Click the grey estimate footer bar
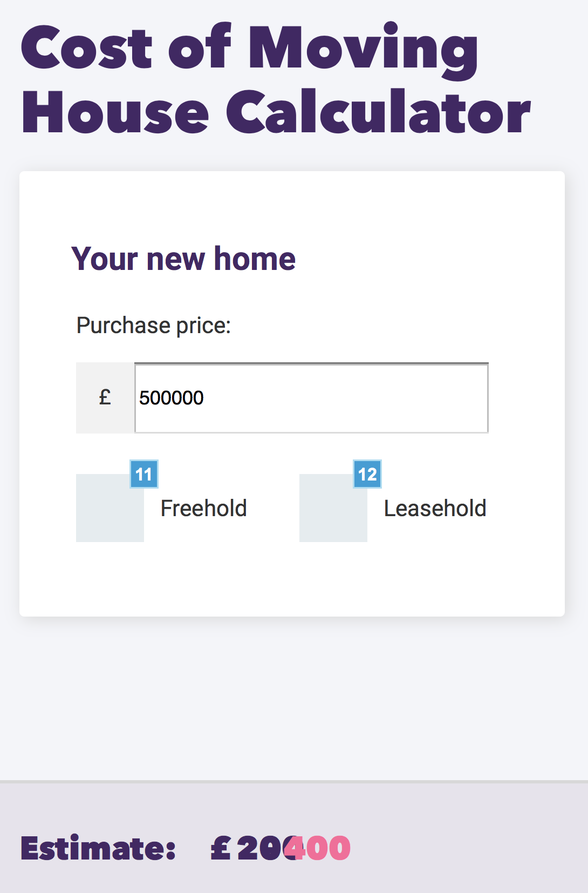 [x=294, y=837]
